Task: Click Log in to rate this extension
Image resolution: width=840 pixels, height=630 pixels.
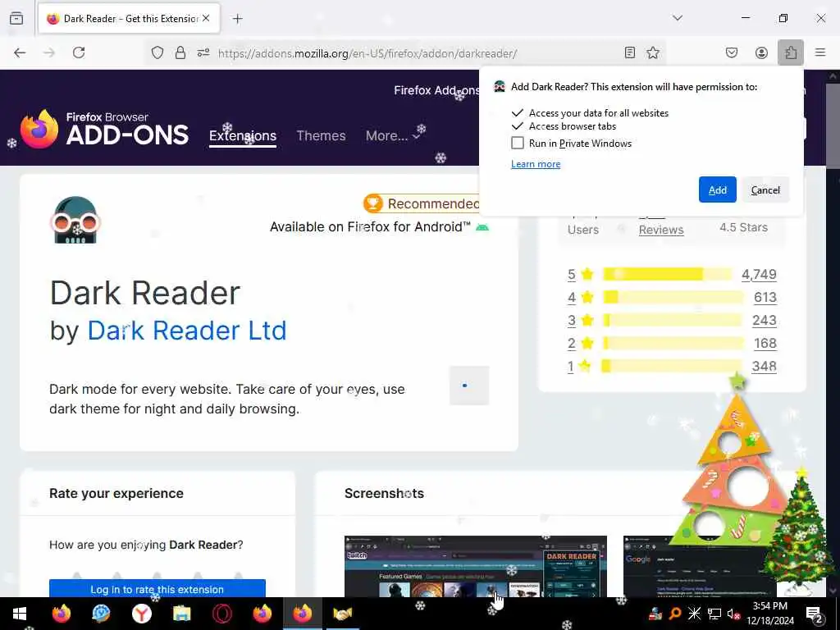Action: 157,589
